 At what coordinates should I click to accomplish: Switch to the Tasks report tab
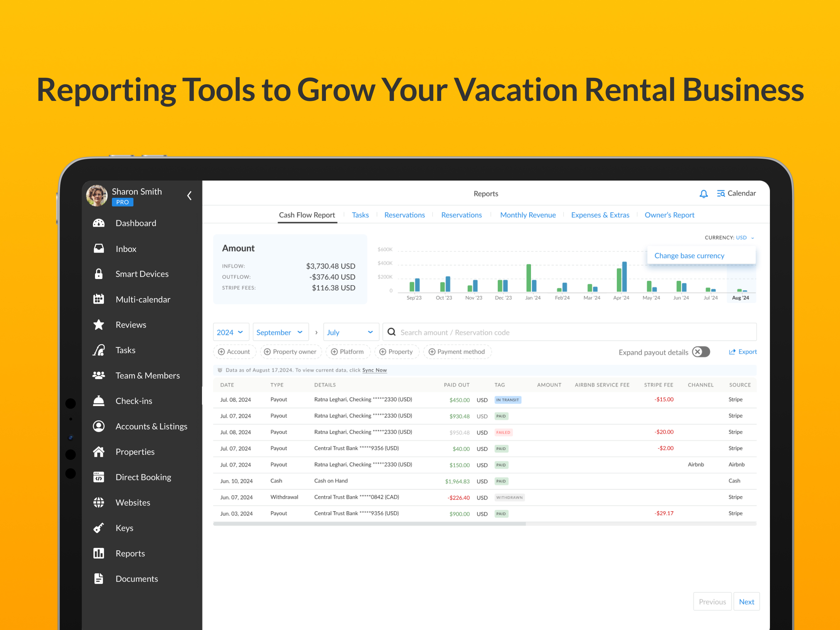tap(360, 215)
